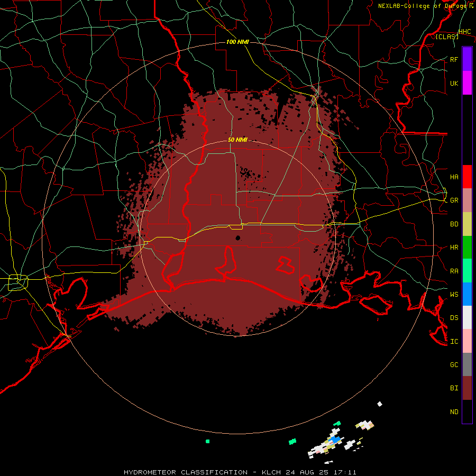Image resolution: width=476 pixels, height=476 pixels.
Task: Click the ND legend label
Action: point(454,412)
